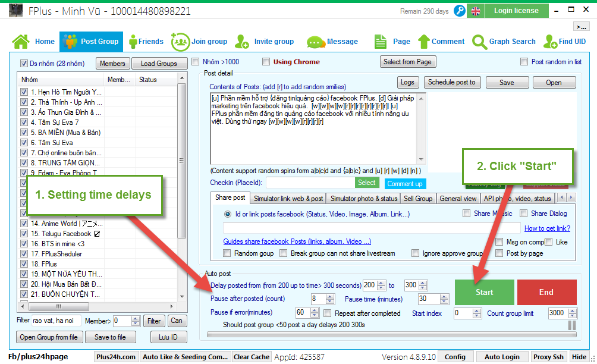
Task: Open Guides share facebook Posts link
Action: pyautogui.click(x=297, y=241)
